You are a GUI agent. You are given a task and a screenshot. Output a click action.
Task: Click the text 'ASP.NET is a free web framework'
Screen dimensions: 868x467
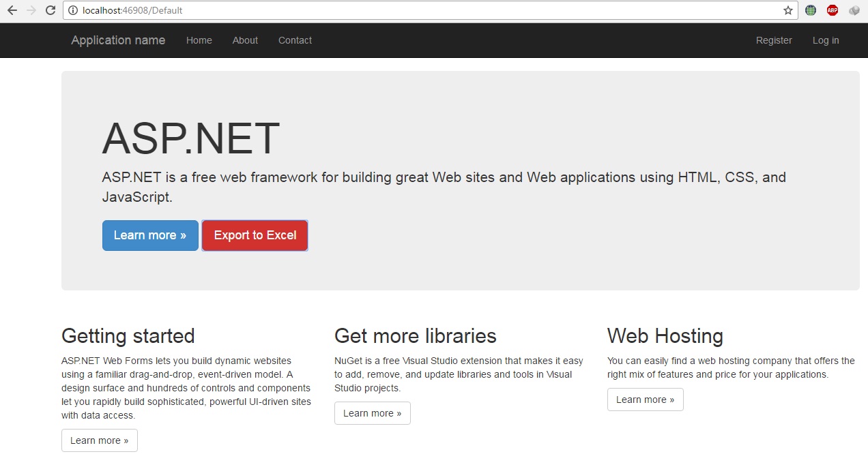(x=444, y=187)
